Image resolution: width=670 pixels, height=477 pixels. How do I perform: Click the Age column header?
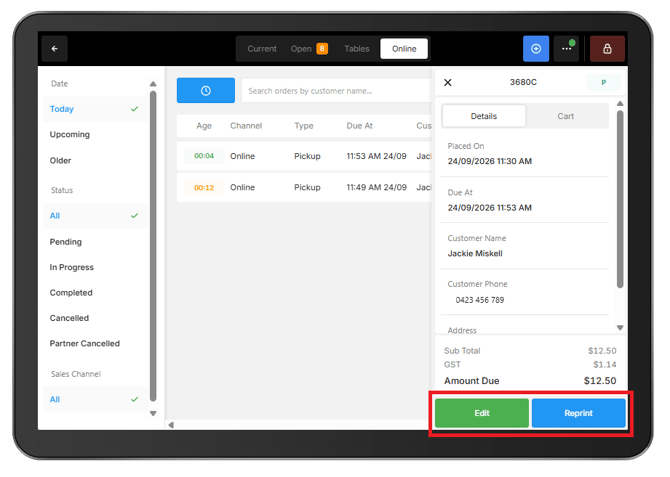point(204,126)
